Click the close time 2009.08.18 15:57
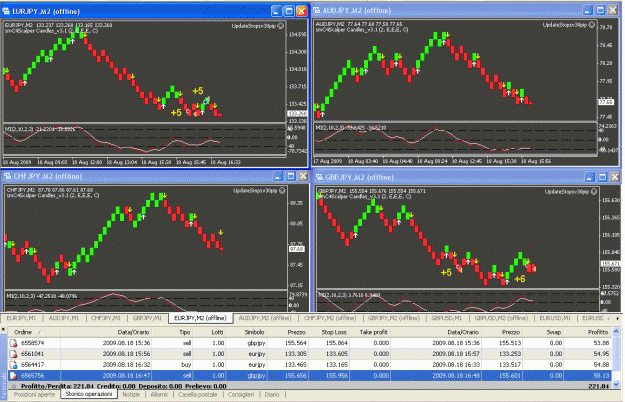The height and width of the screenshot is (402, 625). (x=456, y=354)
